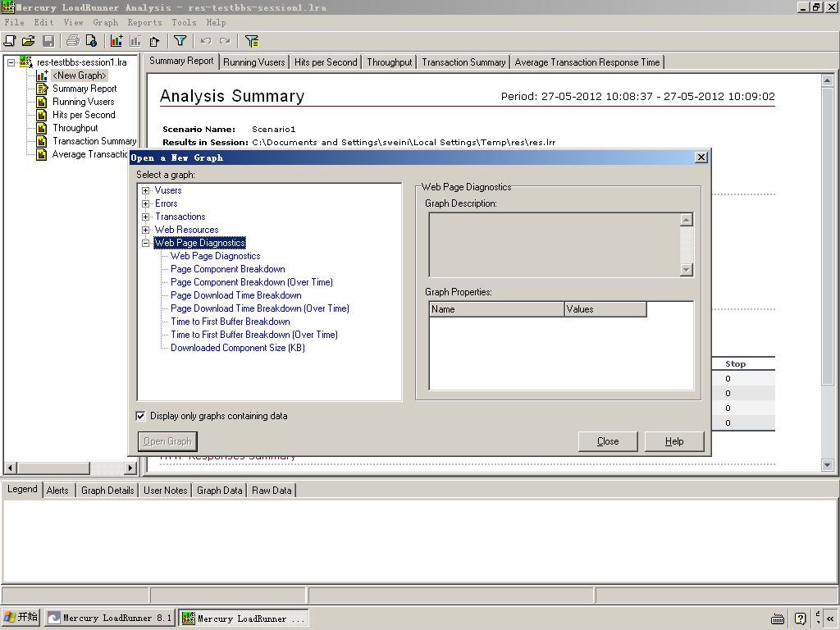This screenshot has height=630, width=840.
Task: Click the Help button in dialog
Action: click(x=674, y=441)
